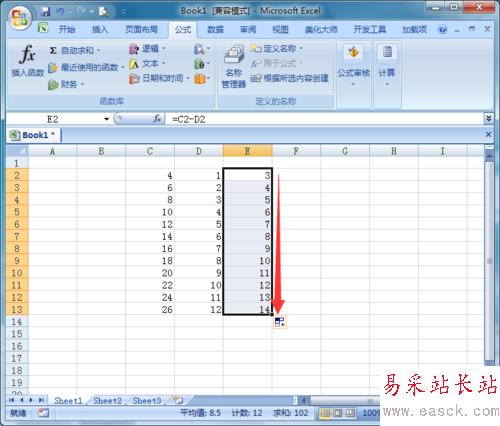The height and width of the screenshot is (426, 500).
Task: Switch to the Review (审阅) tab
Action: (248, 30)
